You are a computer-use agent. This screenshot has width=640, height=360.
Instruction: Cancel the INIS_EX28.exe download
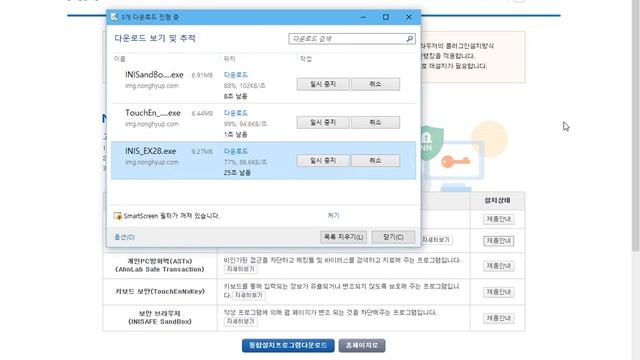point(376,160)
